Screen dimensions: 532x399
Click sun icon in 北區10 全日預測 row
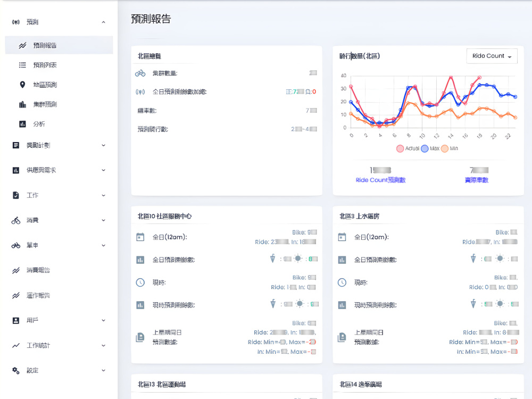[298, 259]
